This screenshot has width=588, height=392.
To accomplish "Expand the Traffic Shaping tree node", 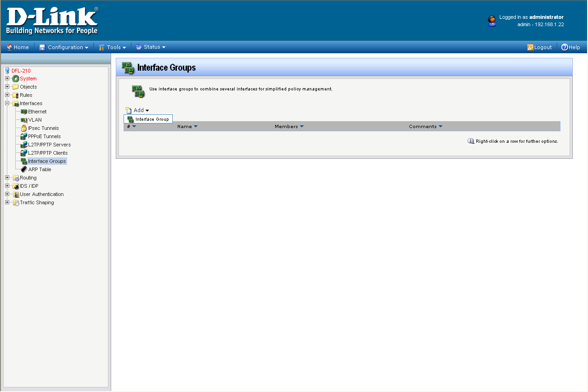I will pos(7,202).
